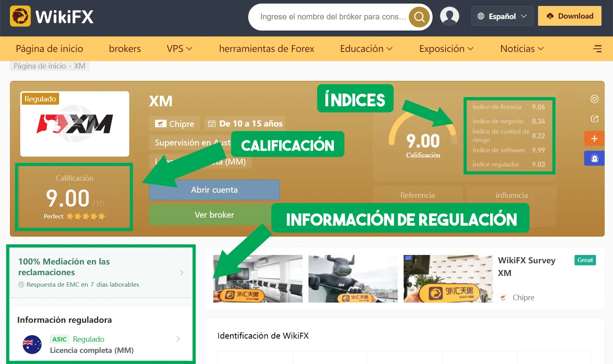Click the calendar icon beside De 10 a 15 años
This screenshot has height=364, width=613.
[212, 124]
